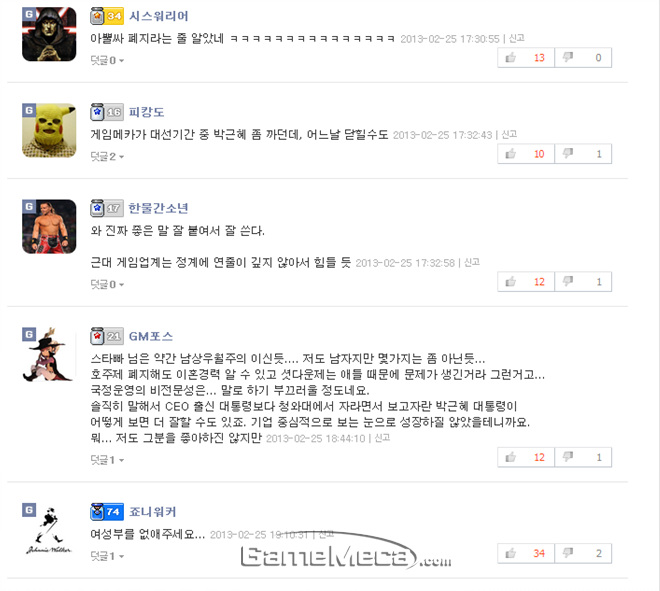Expand 덧글0 replies under 시스워리어's comment
The width and height of the screenshot is (660, 591).
pyautogui.click(x=107, y=61)
